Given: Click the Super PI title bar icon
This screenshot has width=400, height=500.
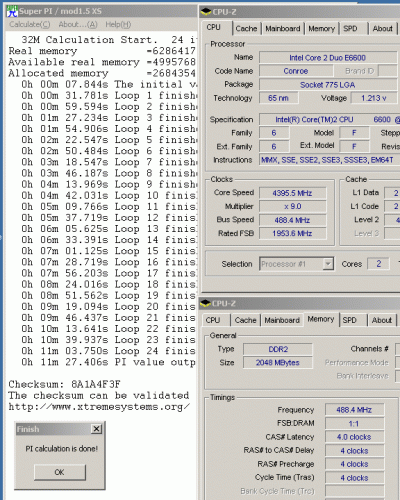Looking at the screenshot, I should 12,11.
